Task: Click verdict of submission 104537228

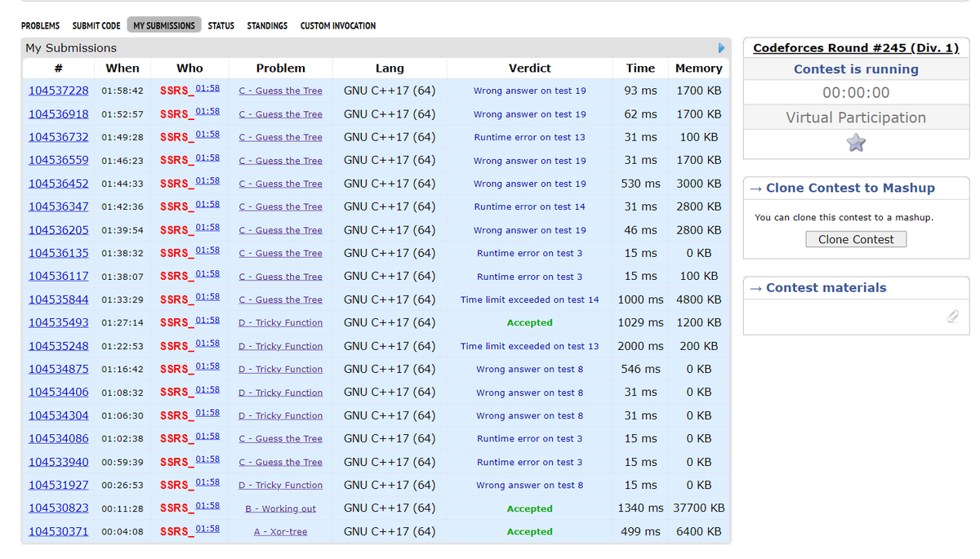Action: (529, 91)
